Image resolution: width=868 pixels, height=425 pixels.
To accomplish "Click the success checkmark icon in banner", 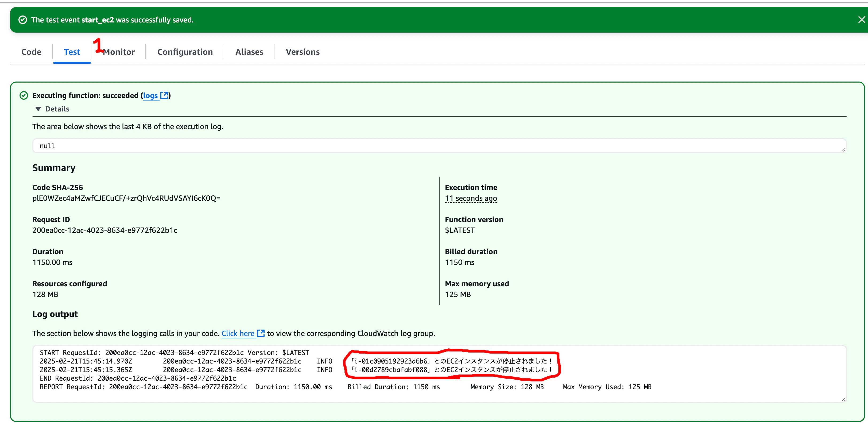I will [22, 20].
